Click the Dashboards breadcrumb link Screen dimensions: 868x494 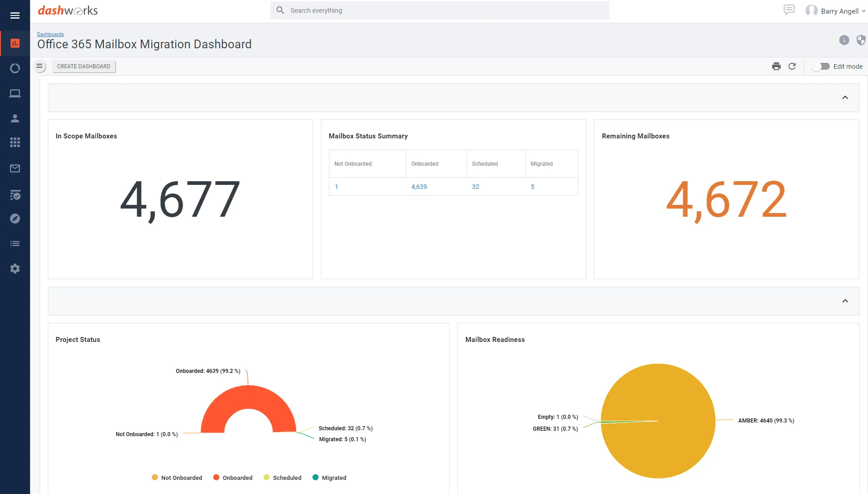click(50, 34)
